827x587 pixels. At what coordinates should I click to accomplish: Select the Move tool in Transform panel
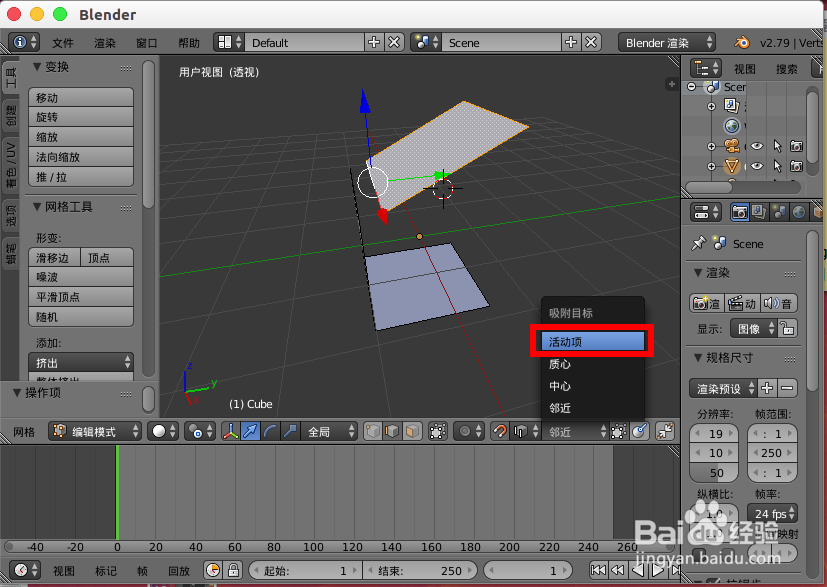(80, 95)
